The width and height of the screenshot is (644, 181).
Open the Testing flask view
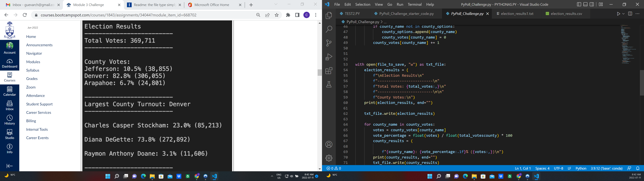pyautogui.click(x=329, y=84)
